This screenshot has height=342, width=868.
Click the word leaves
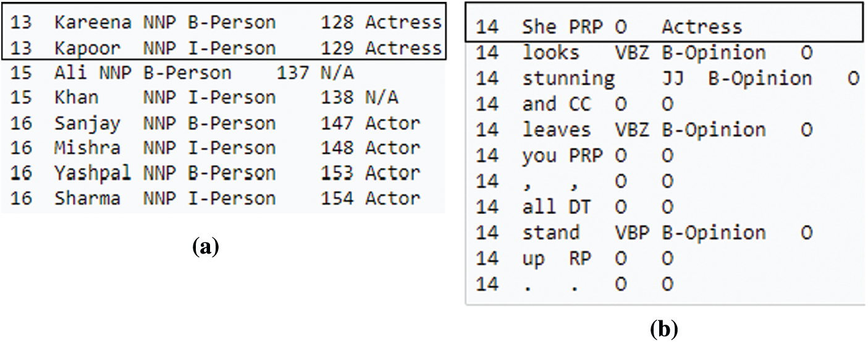(x=556, y=130)
